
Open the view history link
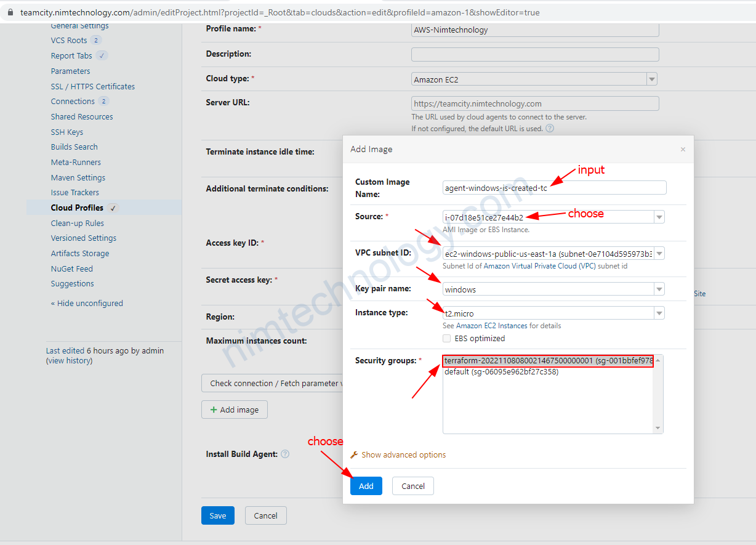pos(70,361)
